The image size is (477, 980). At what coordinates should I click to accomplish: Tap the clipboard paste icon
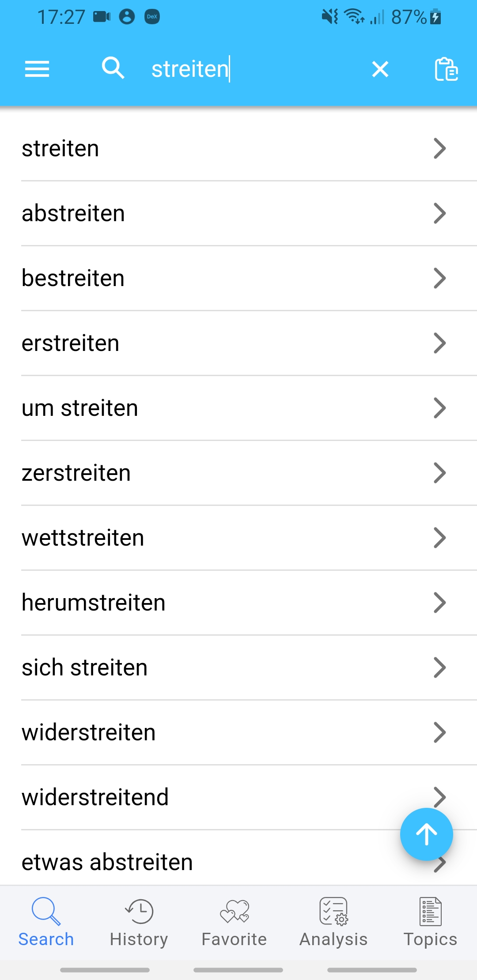446,69
